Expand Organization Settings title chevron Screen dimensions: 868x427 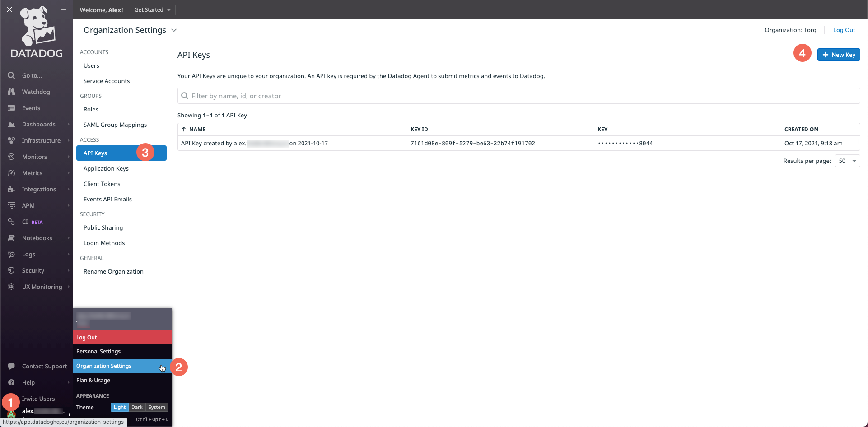click(x=174, y=30)
